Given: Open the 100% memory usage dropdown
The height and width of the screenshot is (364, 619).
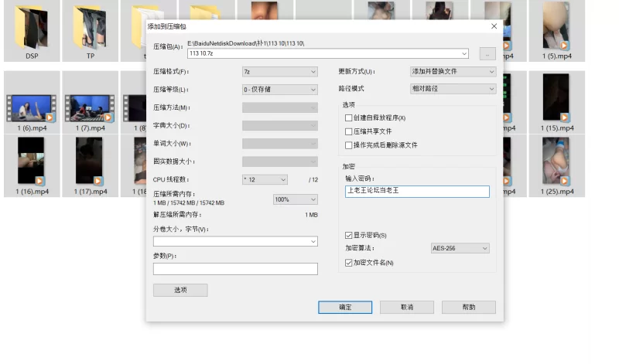Looking at the screenshot, I should tap(296, 199).
